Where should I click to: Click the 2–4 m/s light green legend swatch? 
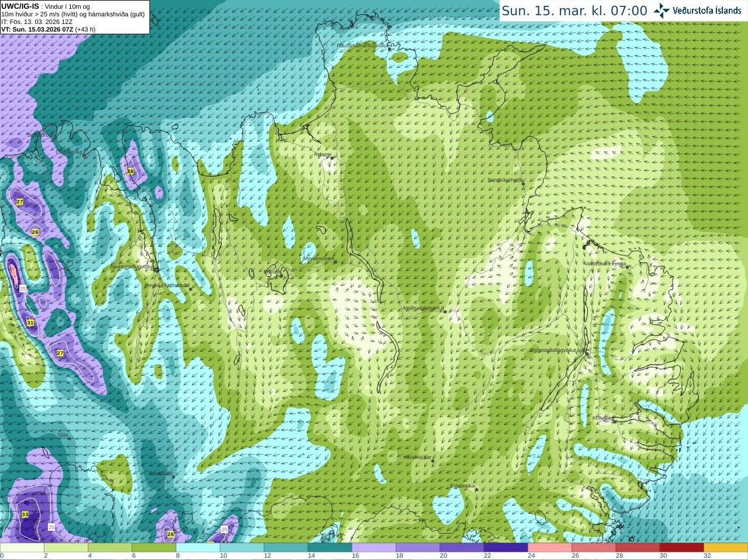point(66,548)
